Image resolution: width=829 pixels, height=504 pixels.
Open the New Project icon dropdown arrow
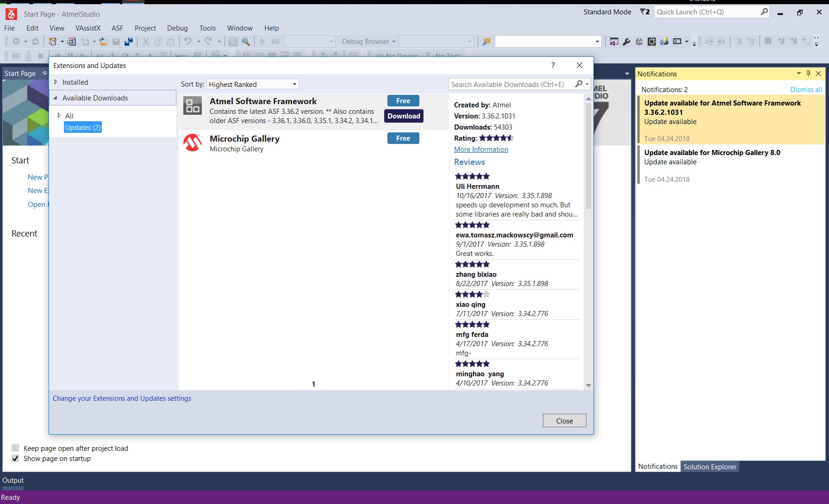(x=62, y=42)
